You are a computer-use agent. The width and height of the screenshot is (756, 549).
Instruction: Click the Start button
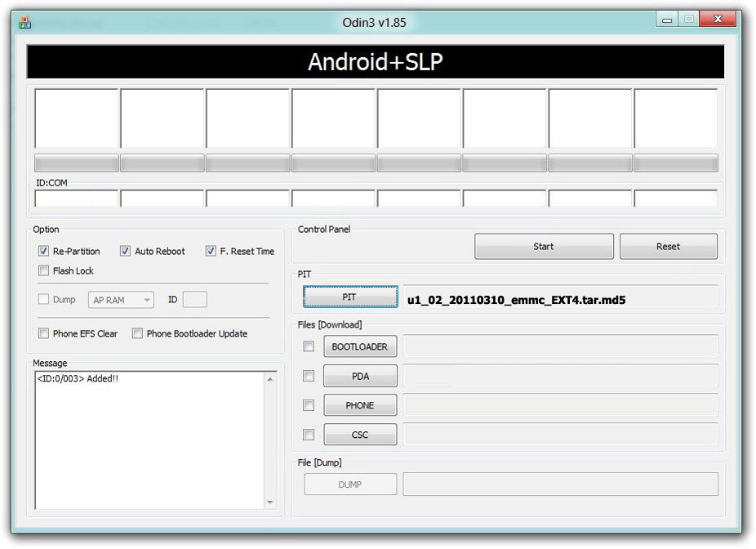click(x=544, y=247)
